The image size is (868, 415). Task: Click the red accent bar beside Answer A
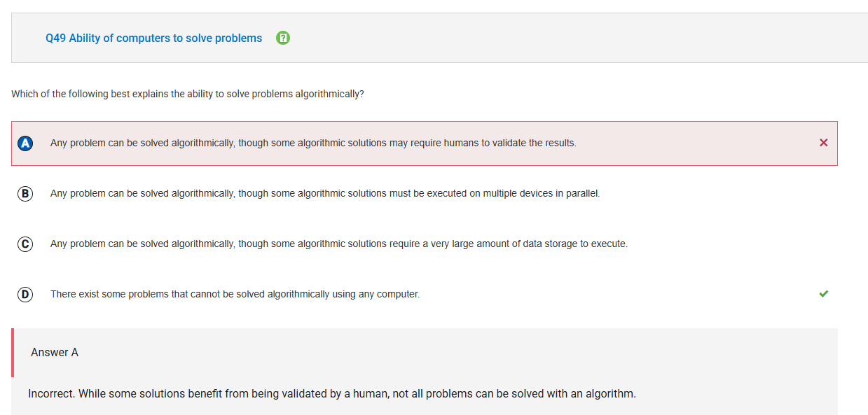click(13, 353)
